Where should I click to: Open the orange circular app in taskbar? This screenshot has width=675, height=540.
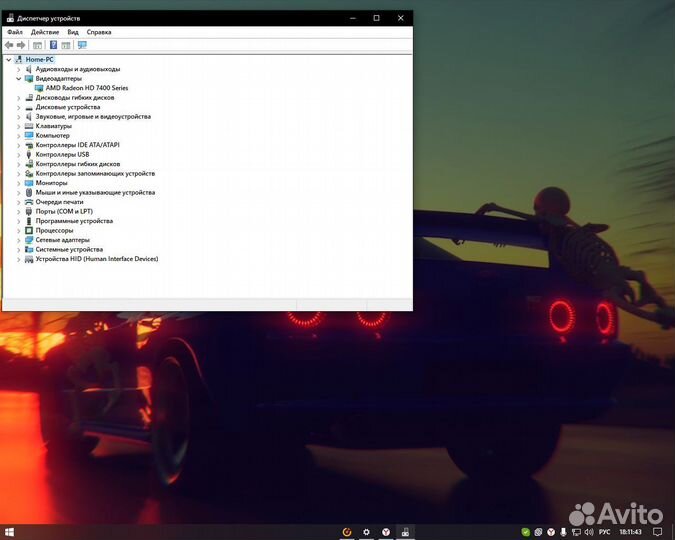click(347, 532)
